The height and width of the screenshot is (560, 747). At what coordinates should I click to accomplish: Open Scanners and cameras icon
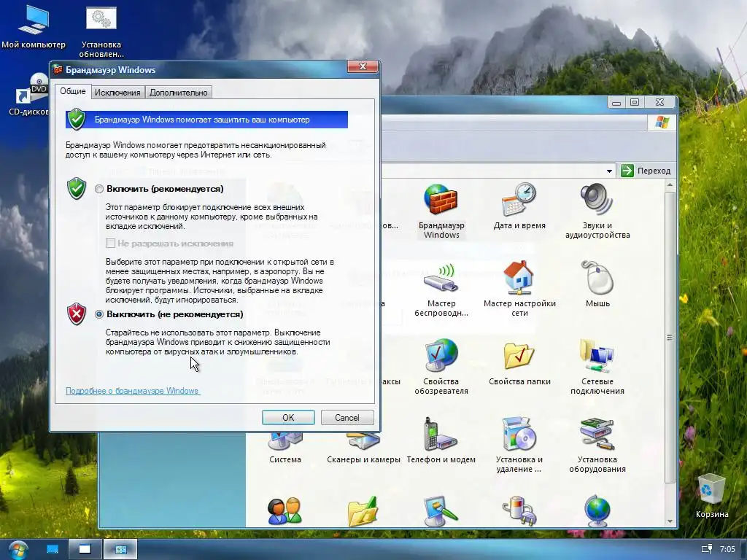(363, 448)
